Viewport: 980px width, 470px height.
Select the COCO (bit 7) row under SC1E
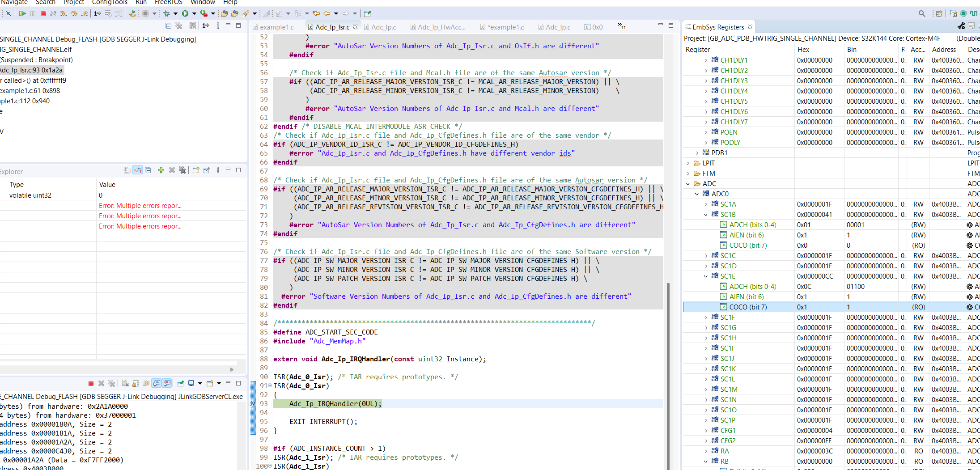748,307
